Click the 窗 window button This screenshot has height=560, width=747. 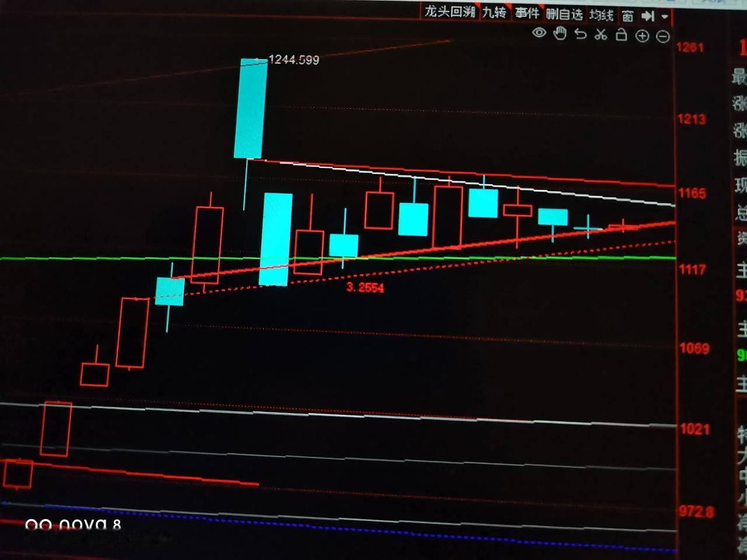627,16
